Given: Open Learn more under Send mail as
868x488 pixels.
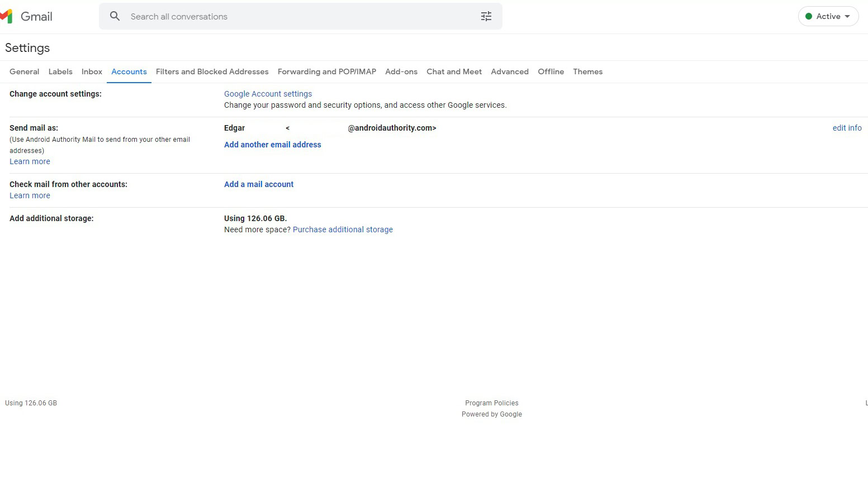Looking at the screenshot, I should point(30,161).
